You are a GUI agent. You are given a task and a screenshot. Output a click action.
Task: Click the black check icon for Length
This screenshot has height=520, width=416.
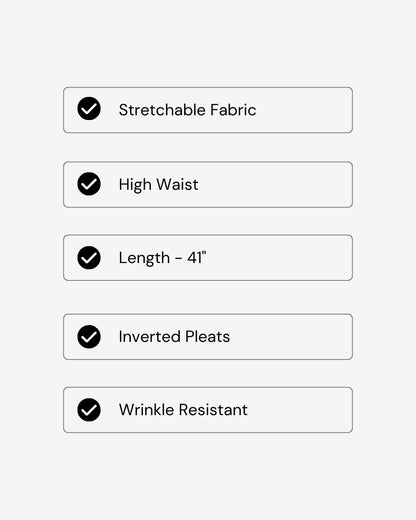(x=89, y=258)
